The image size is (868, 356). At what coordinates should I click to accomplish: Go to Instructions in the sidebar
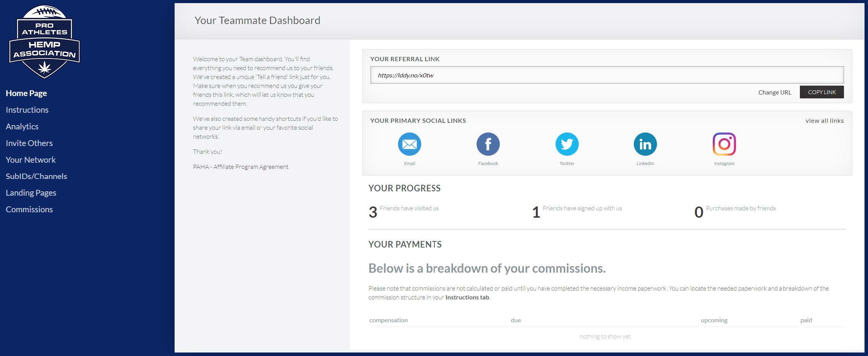click(27, 110)
